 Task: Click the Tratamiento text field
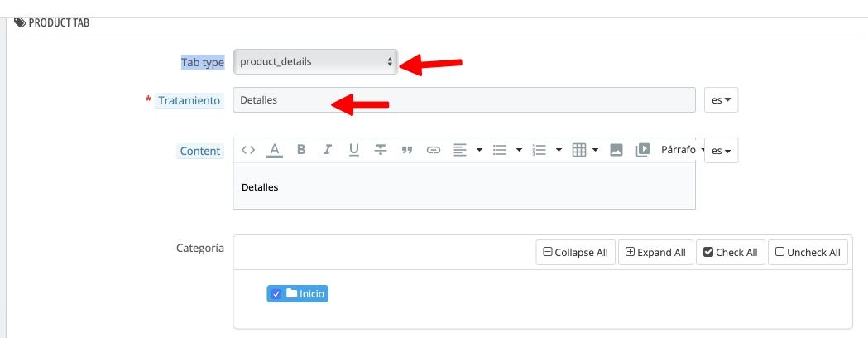464,100
